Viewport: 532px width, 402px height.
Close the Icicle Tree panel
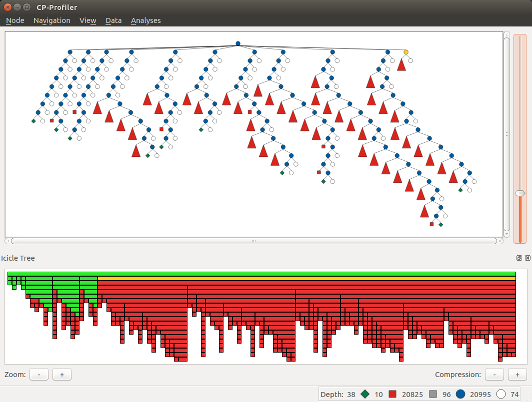coord(527,258)
